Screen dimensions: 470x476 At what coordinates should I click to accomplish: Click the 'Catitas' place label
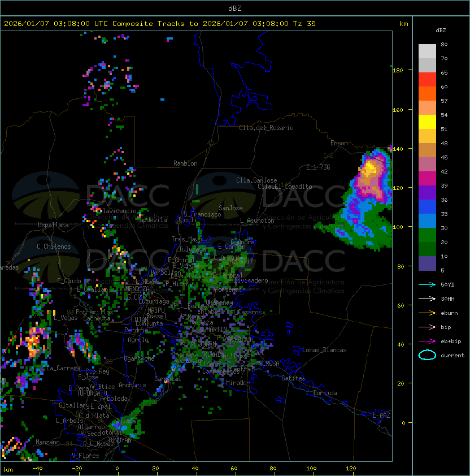293,378
